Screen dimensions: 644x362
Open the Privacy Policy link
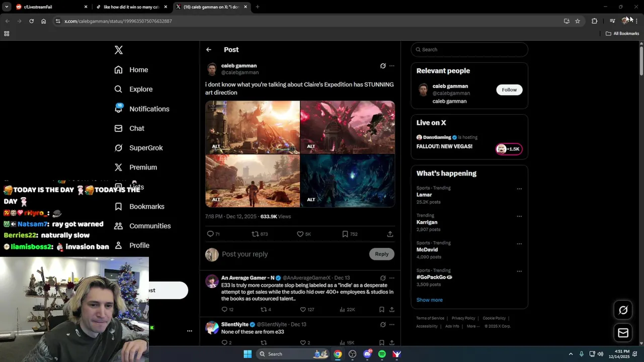[463, 318]
